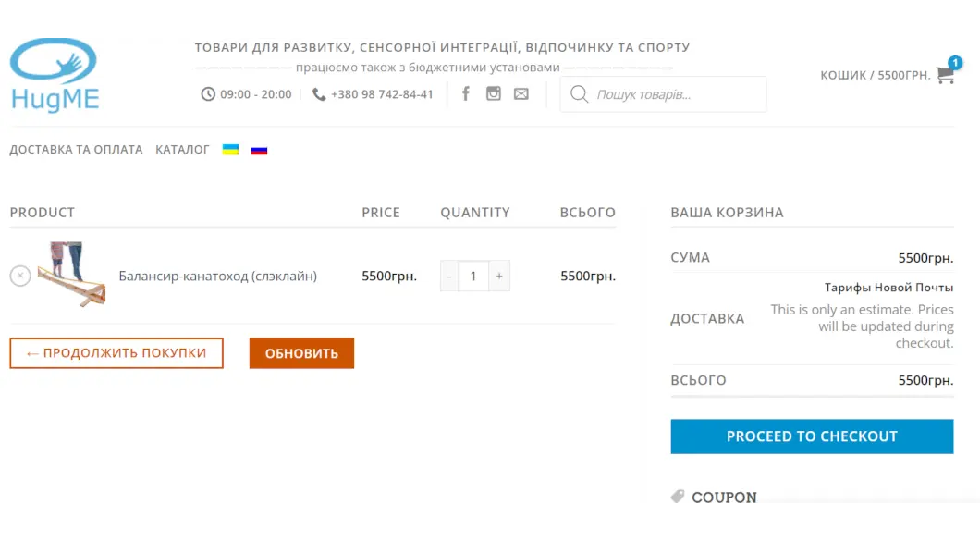
Task: Switch language via Russian flag
Action: coord(259,150)
